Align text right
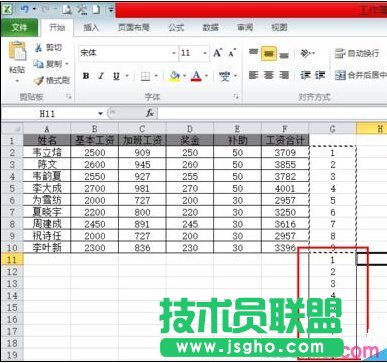 pyautogui.click(x=284, y=75)
